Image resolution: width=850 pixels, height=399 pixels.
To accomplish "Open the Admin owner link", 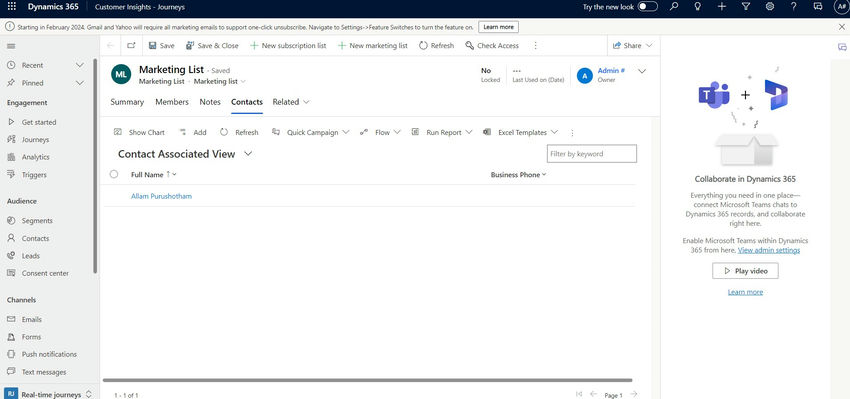I will click(x=611, y=70).
